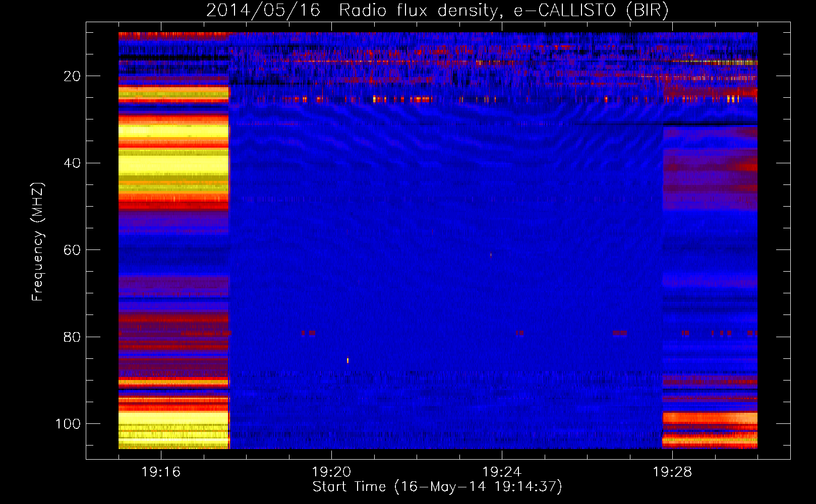Click the 19:16 time tick label
Viewport: 816px width, 504px height.
[x=161, y=472]
